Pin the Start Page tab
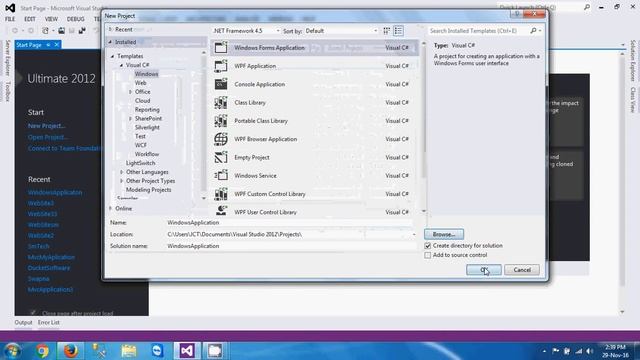The image size is (640, 360). point(48,44)
